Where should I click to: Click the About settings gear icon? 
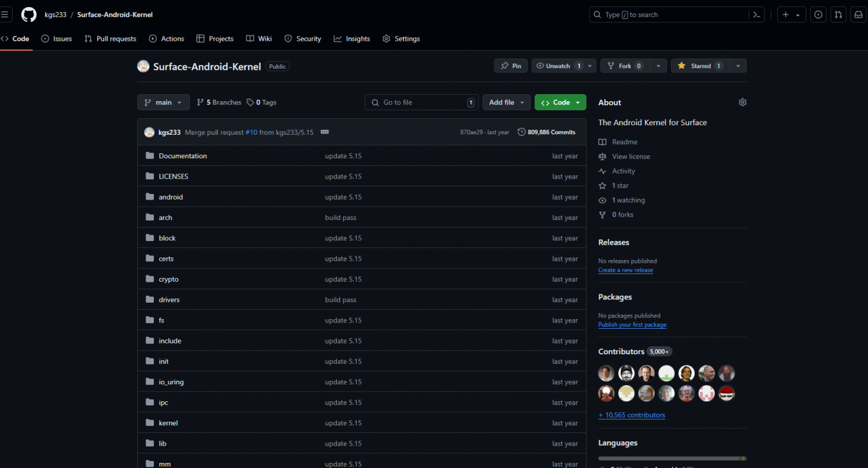click(742, 102)
